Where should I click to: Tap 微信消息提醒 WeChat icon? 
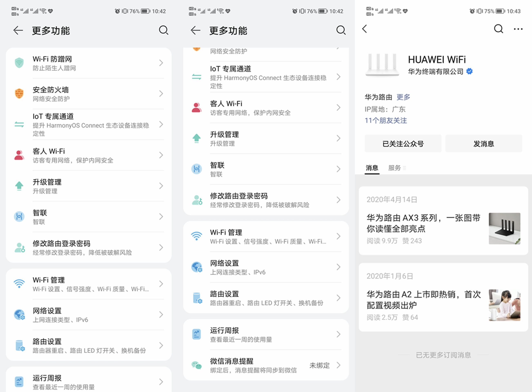click(197, 365)
